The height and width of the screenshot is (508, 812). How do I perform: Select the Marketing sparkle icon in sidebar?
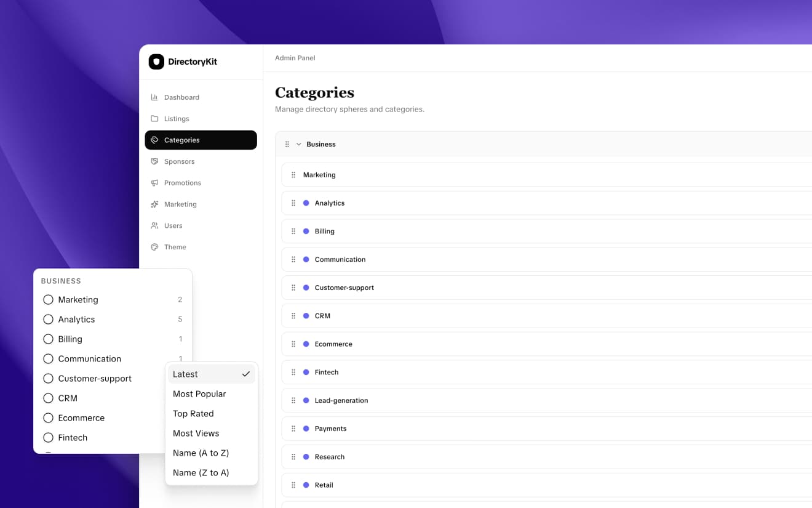click(x=156, y=204)
